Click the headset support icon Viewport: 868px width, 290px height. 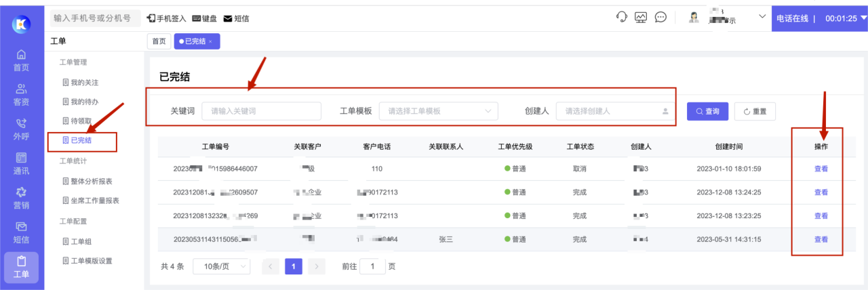[x=622, y=18]
